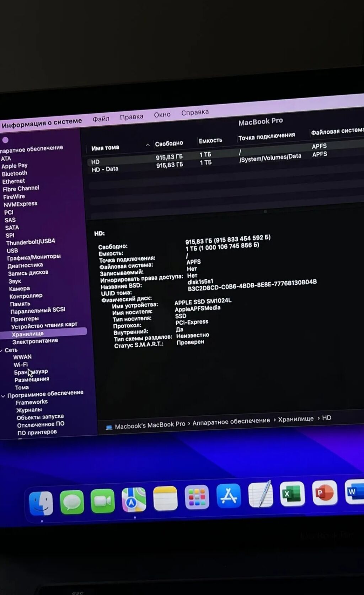Click the Свободно column header
This screenshot has height=595, width=364.
[x=169, y=143]
